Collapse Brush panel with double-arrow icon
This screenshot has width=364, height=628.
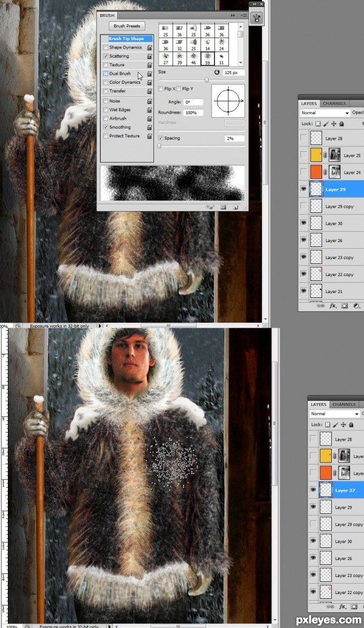(232, 15)
